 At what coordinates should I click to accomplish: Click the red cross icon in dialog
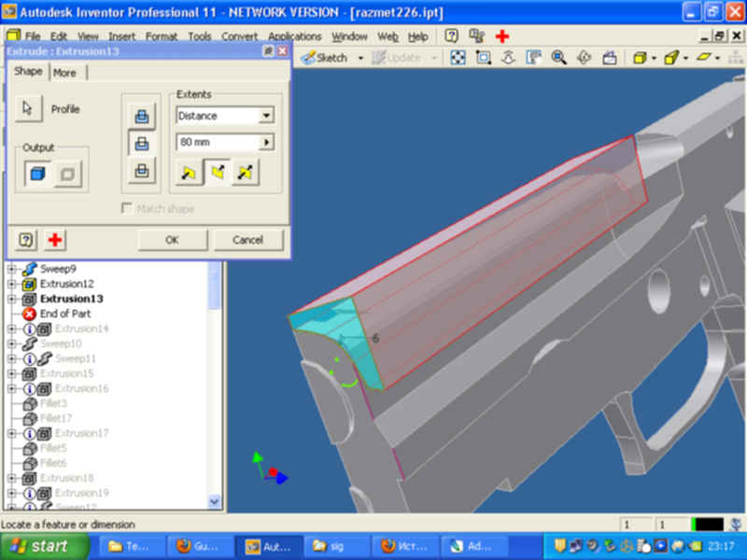(x=55, y=240)
